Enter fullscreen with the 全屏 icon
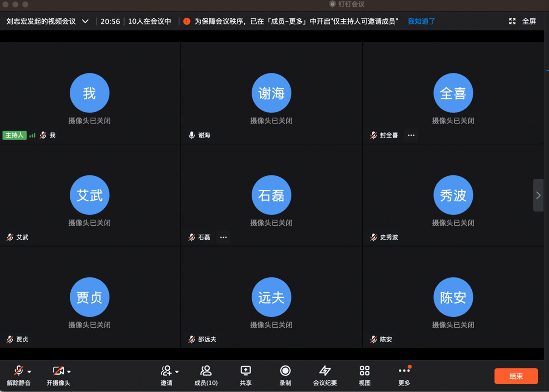549x392 pixels. tap(513, 21)
